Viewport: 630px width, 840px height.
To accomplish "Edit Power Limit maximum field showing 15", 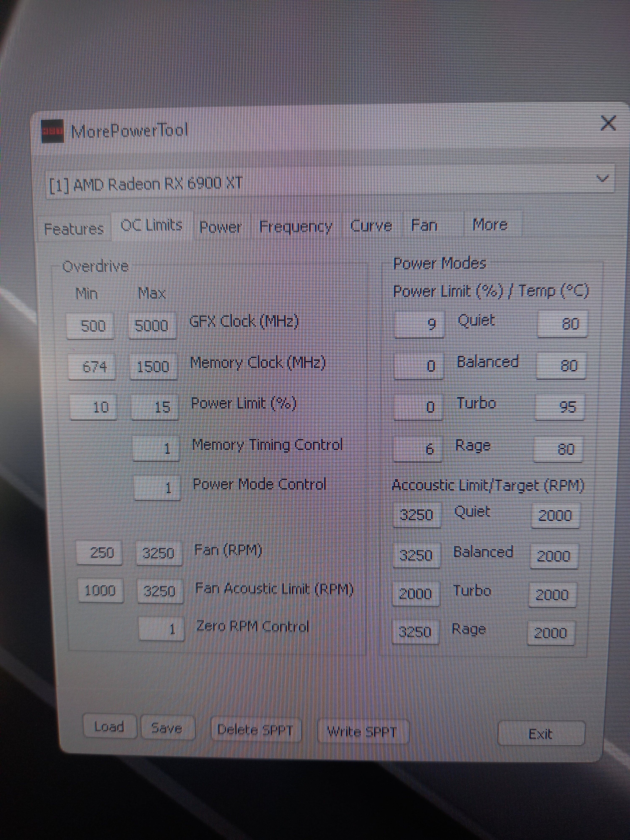I will 155,407.
